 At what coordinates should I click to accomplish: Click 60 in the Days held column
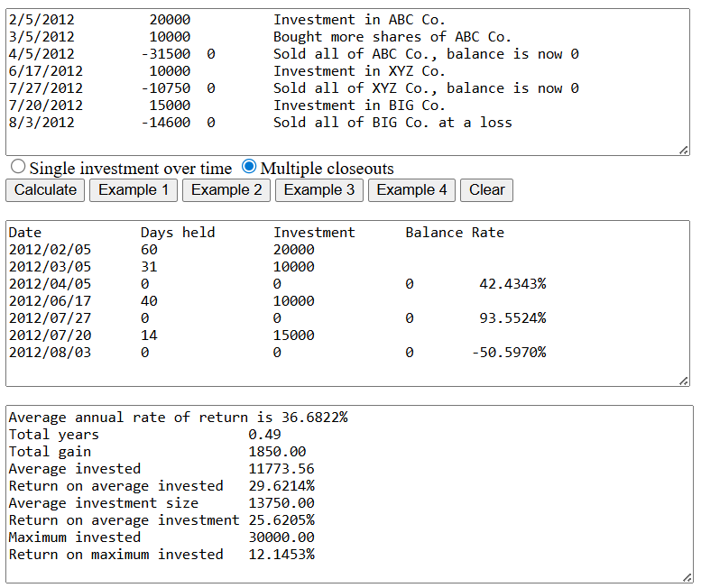coord(149,249)
